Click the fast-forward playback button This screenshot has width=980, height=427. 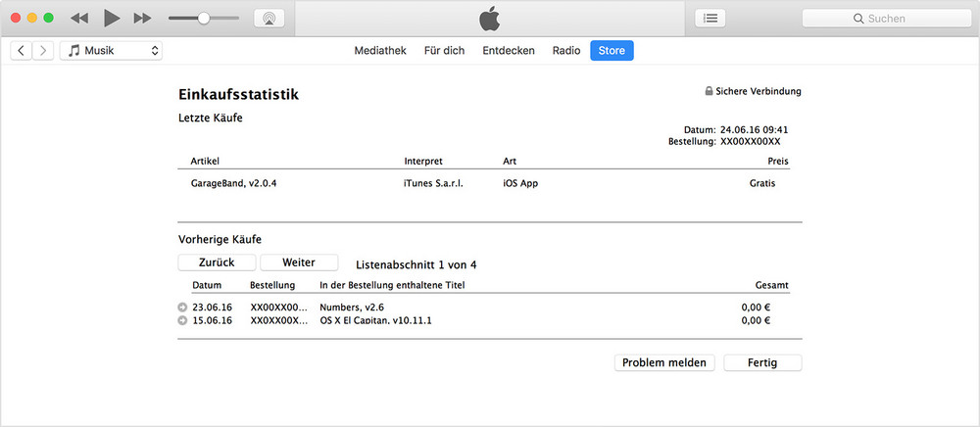142,18
